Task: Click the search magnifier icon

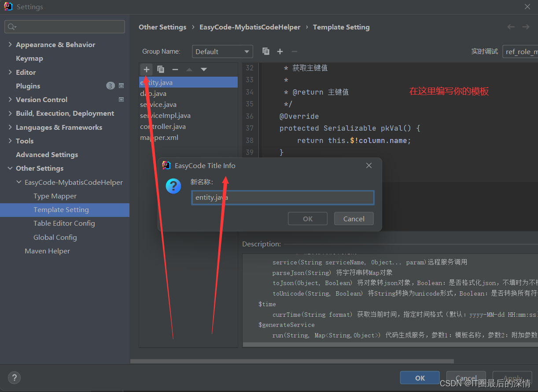Action: pyautogui.click(x=11, y=27)
